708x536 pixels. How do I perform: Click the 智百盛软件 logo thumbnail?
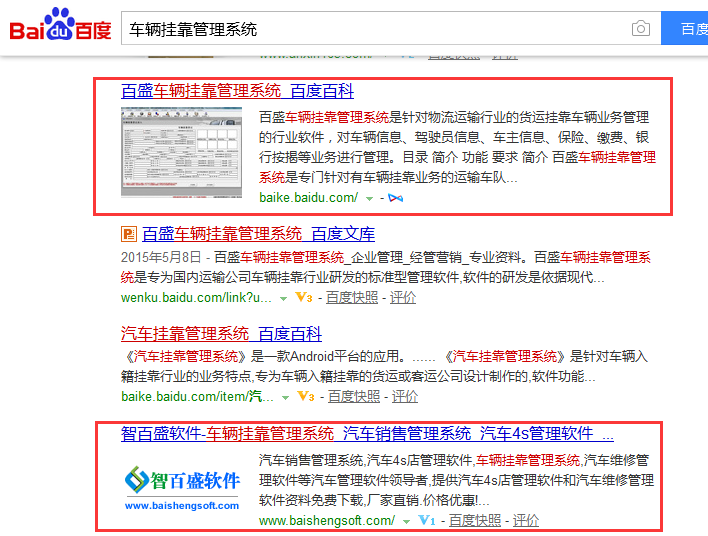click(182, 489)
